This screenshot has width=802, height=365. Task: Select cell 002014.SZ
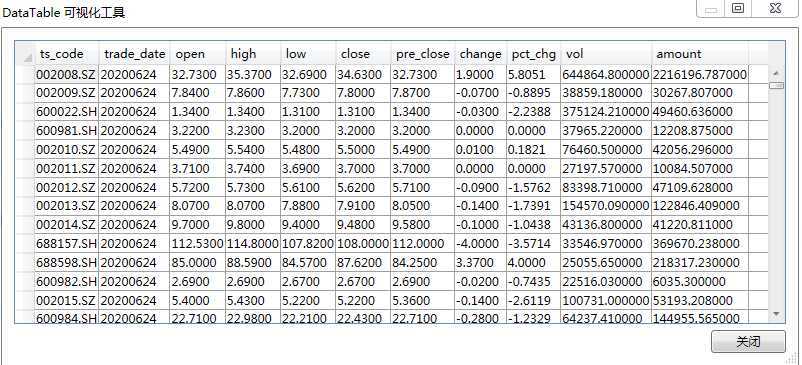coord(66,225)
